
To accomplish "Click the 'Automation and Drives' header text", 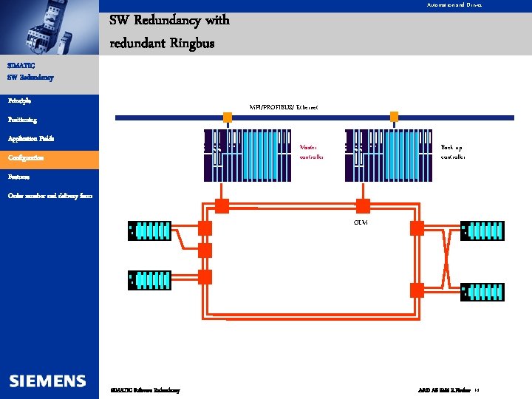I will [454, 4].
